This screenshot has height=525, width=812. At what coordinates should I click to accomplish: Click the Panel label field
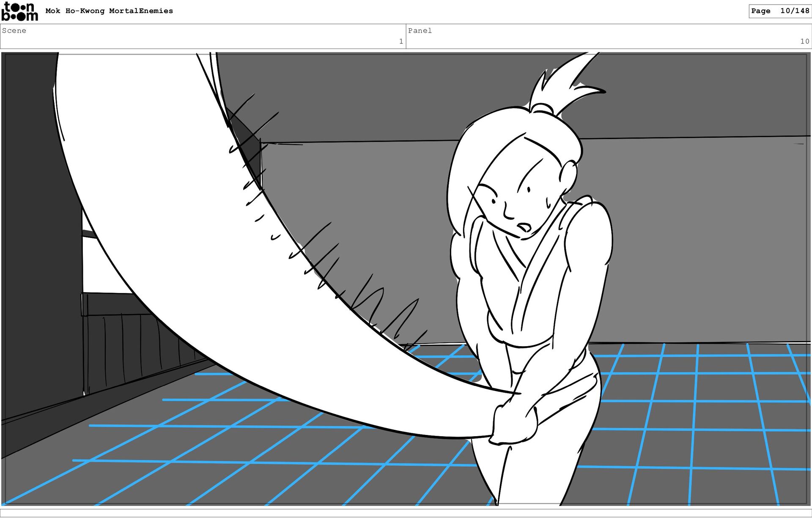coord(420,30)
